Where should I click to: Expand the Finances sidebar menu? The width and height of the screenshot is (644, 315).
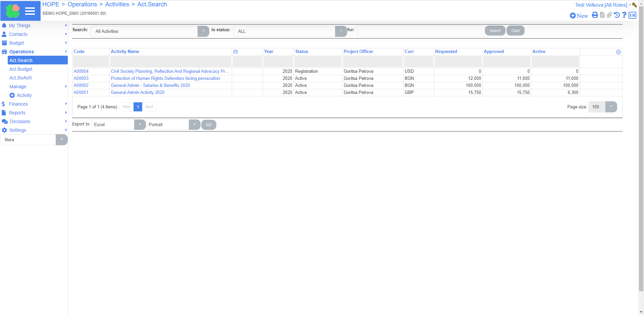coord(18,104)
